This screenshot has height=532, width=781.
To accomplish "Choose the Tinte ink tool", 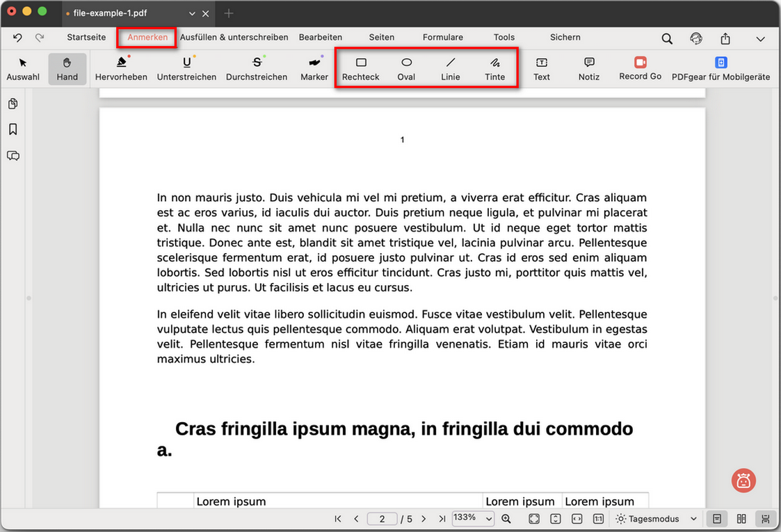I will click(494, 69).
